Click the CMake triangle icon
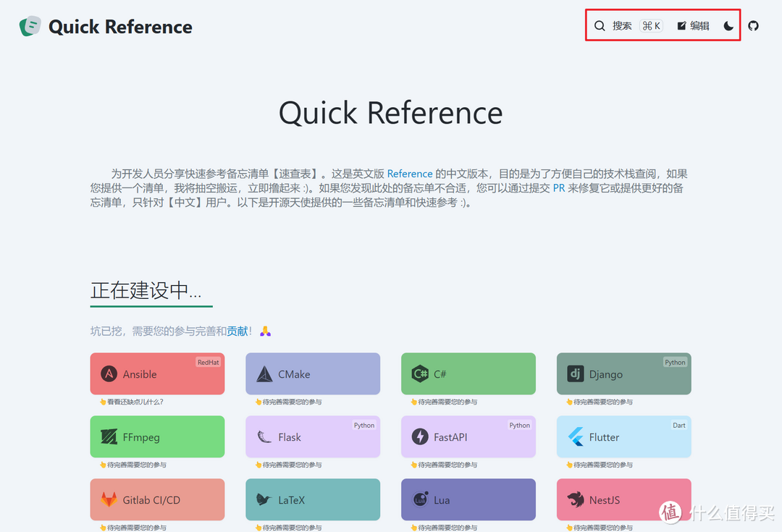This screenshot has height=532, width=782. click(x=264, y=373)
